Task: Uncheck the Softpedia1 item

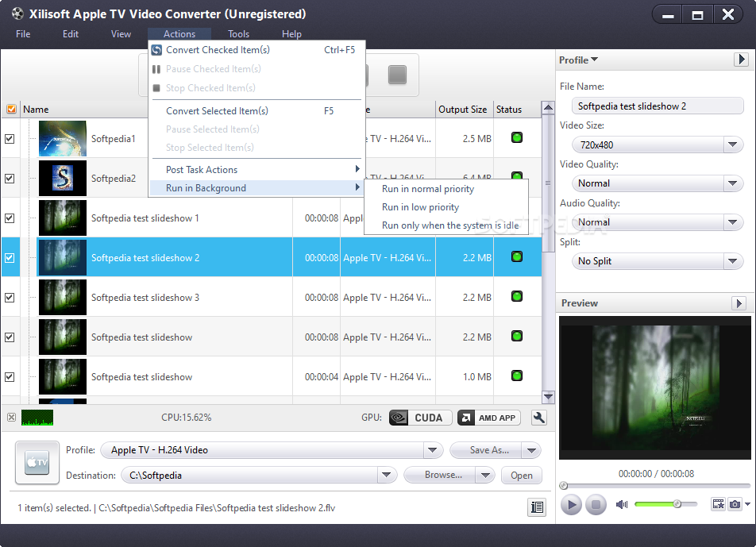Action: pos(10,139)
